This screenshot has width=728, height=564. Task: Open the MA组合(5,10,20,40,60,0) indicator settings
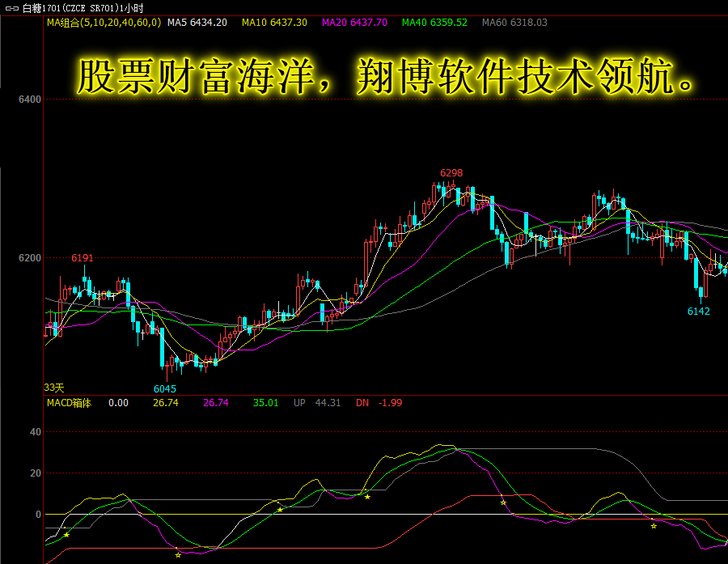[104, 23]
